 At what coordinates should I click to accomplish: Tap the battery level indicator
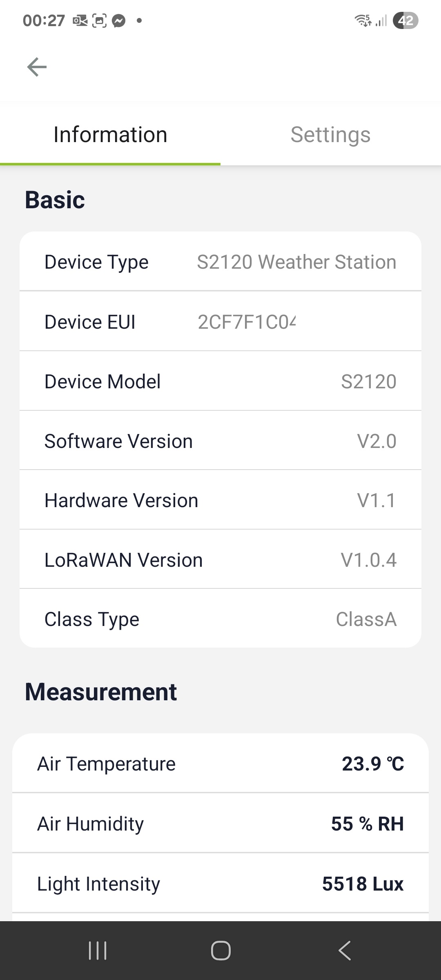point(405,20)
